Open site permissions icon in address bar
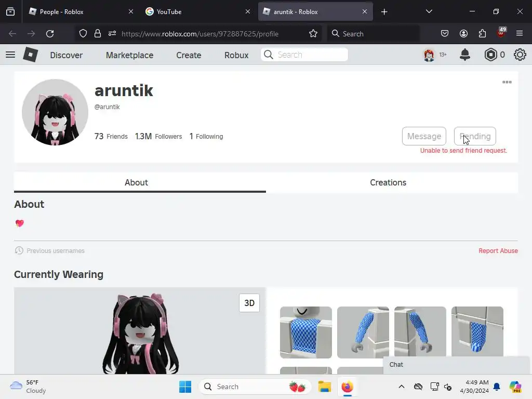Image resolution: width=532 pixels, height=399 pixels. click(x=112, y=34)
